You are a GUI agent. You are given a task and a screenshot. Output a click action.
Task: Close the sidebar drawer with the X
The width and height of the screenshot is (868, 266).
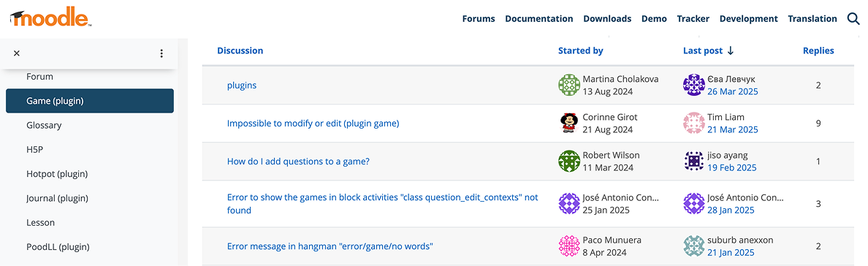click(17, 53)
